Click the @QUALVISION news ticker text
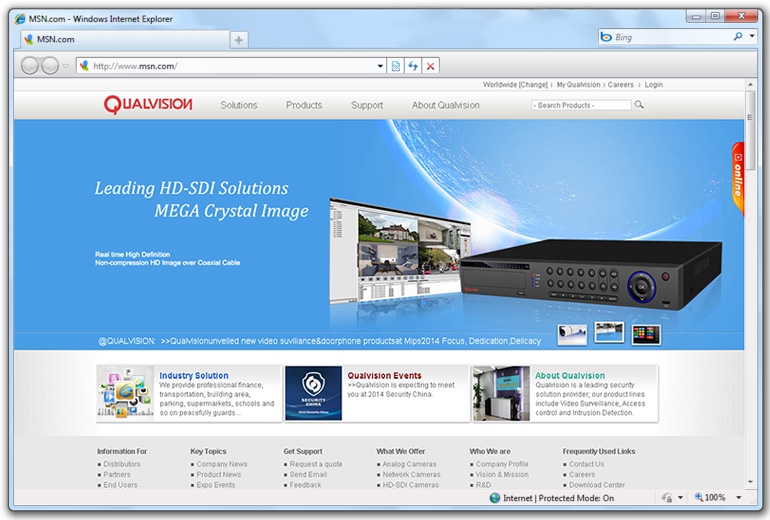 tap(319, 341)
